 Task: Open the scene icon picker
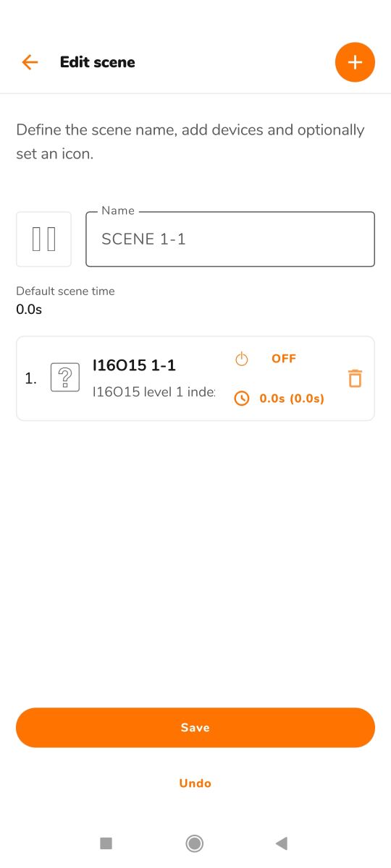pyautogui.click(x=43, y=239)
